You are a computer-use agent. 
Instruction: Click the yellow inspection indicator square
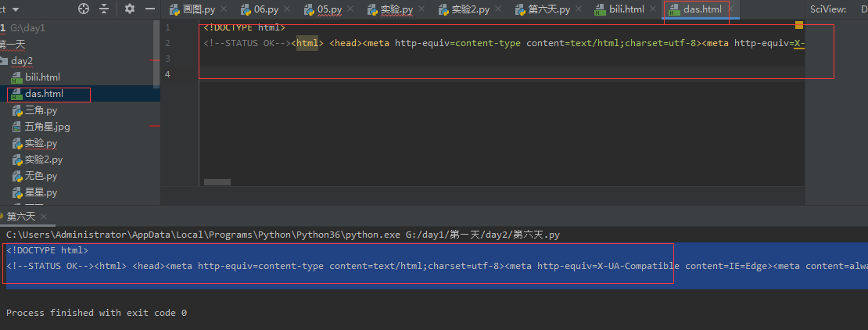point(798,25)
